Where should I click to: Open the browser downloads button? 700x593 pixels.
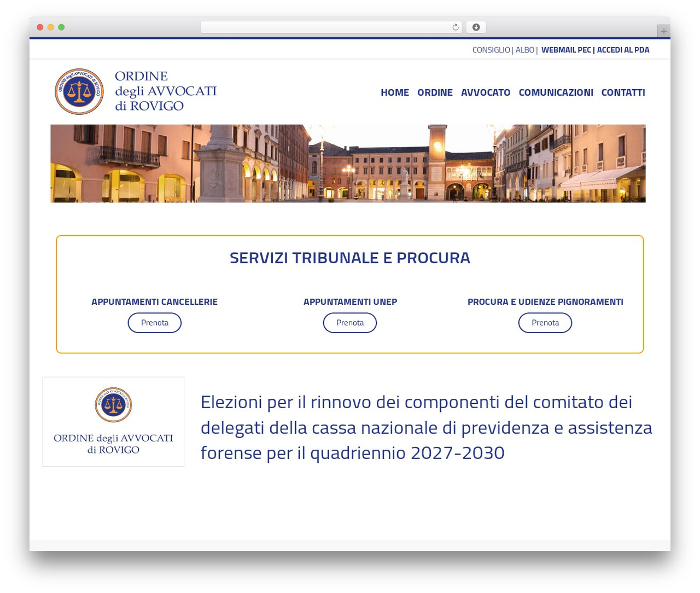[476, 27]
